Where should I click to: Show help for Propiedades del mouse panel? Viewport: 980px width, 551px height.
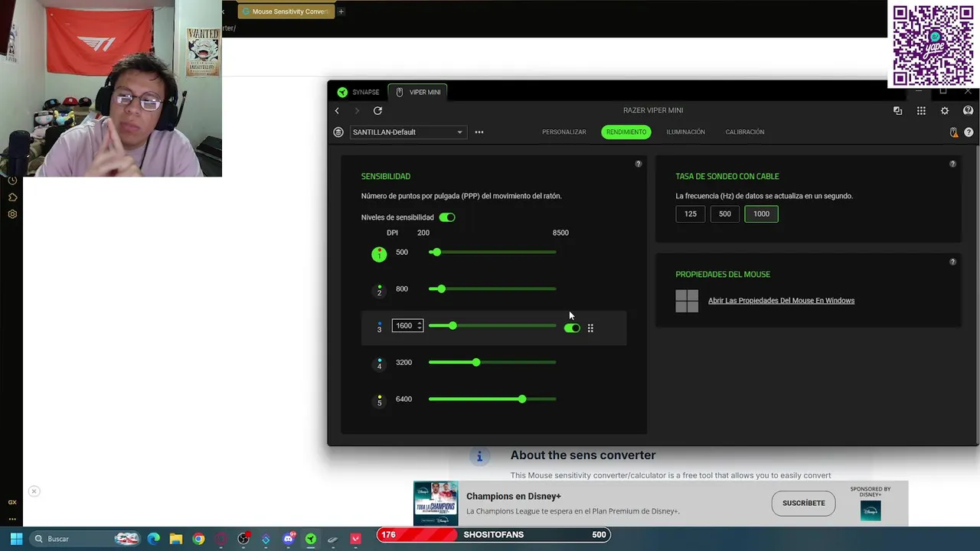953,262
